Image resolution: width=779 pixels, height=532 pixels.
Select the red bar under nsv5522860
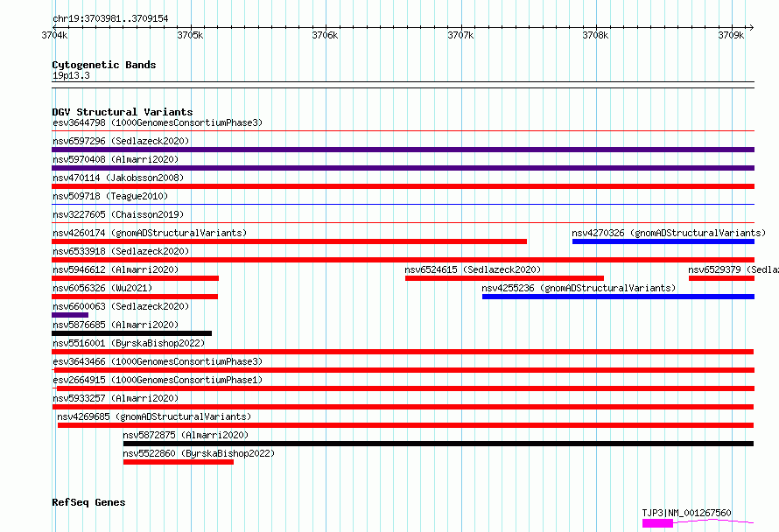(179, 462)
